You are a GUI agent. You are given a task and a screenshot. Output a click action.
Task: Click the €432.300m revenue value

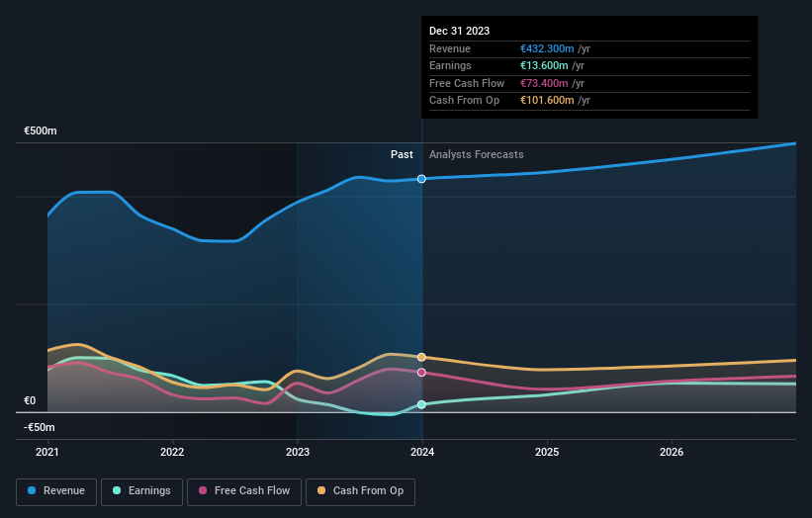click(547, 48)
